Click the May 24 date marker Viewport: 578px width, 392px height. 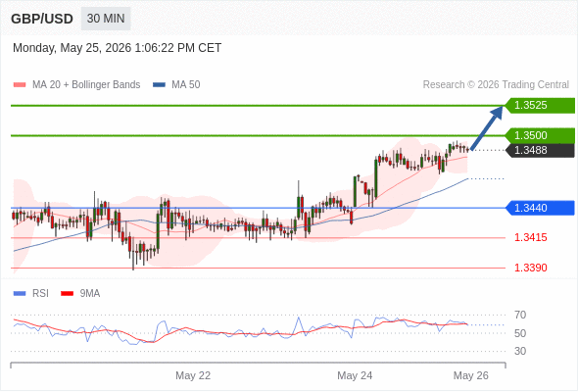pyautogui.click(x=355, y=375)
